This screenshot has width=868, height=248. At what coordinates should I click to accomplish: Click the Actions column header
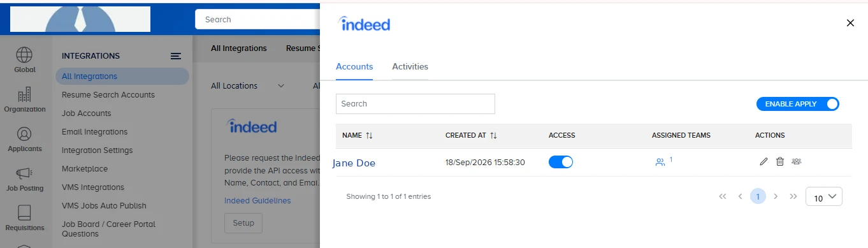tap(770, 135)
